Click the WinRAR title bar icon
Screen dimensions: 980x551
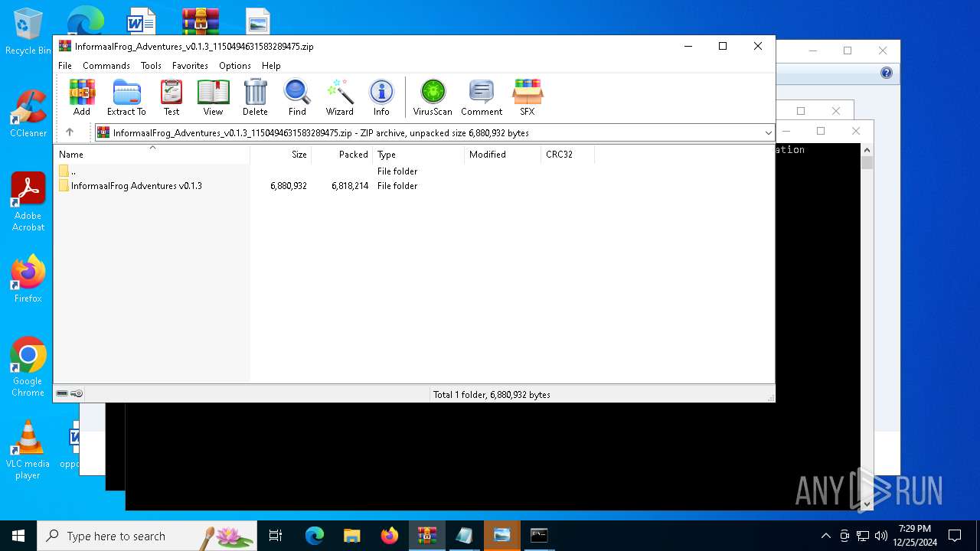tap(65, 46)
